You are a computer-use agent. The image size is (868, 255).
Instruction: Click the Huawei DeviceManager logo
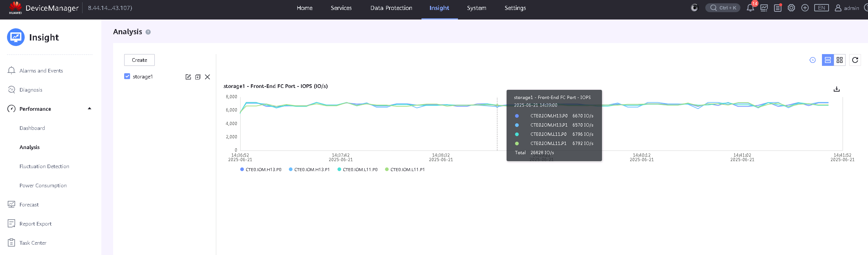[43, 8]
